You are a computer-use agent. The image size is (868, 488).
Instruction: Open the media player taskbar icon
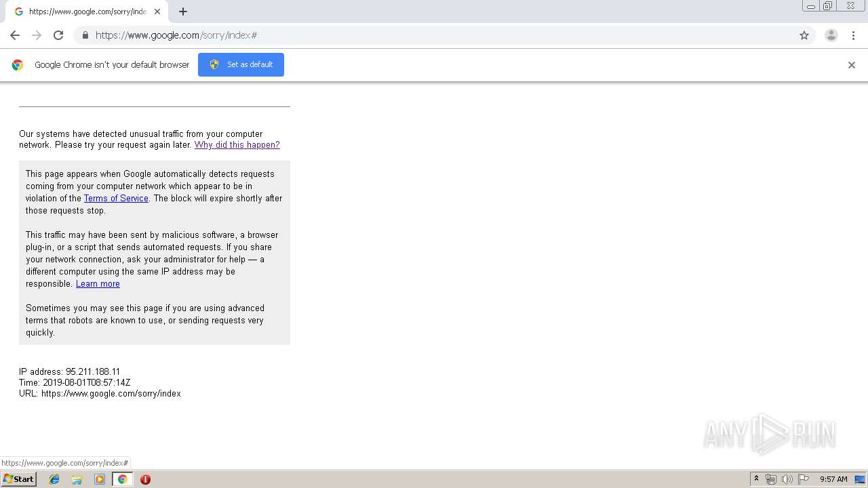100,479
